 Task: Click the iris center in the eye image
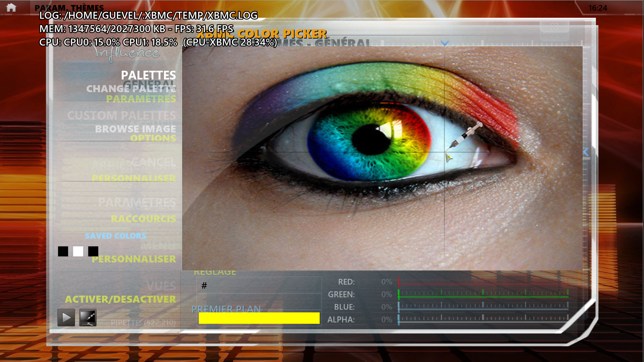(371, 140)
